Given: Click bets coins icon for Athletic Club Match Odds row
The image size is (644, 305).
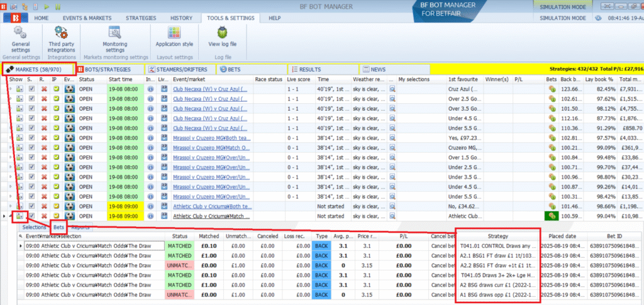Looking at the screenshot, I should coord(552,216).
